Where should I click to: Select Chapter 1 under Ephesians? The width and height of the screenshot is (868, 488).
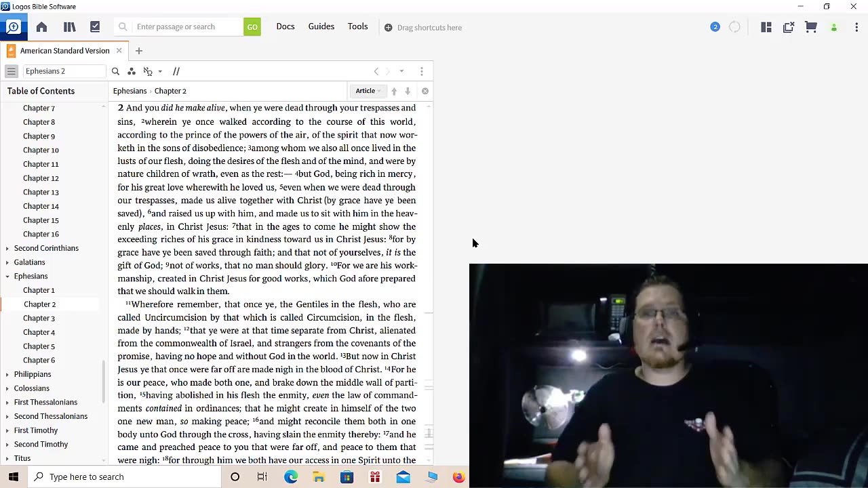[39, 290]
